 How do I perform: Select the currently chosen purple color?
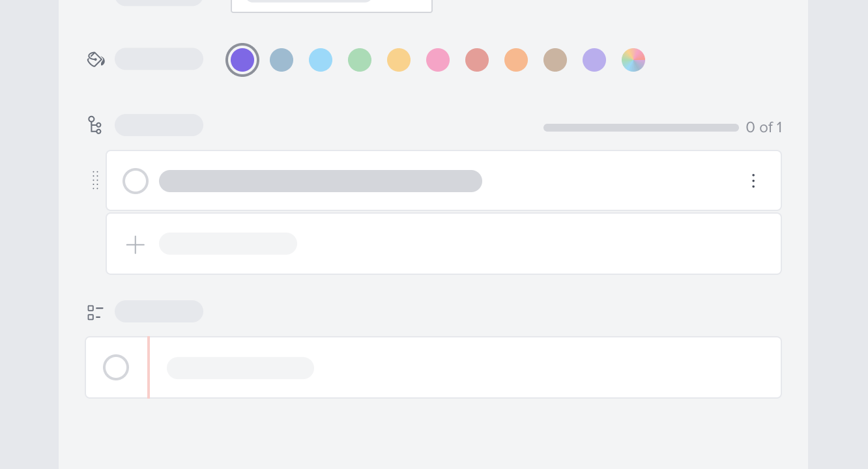click(x=242, y=59)
